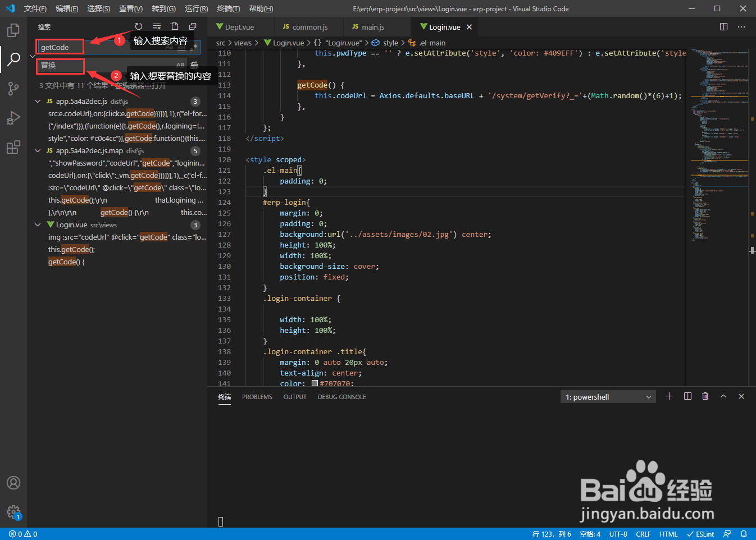Open the Explorer view in activity bar
The image size is (756, 540).
click(13, 30)
